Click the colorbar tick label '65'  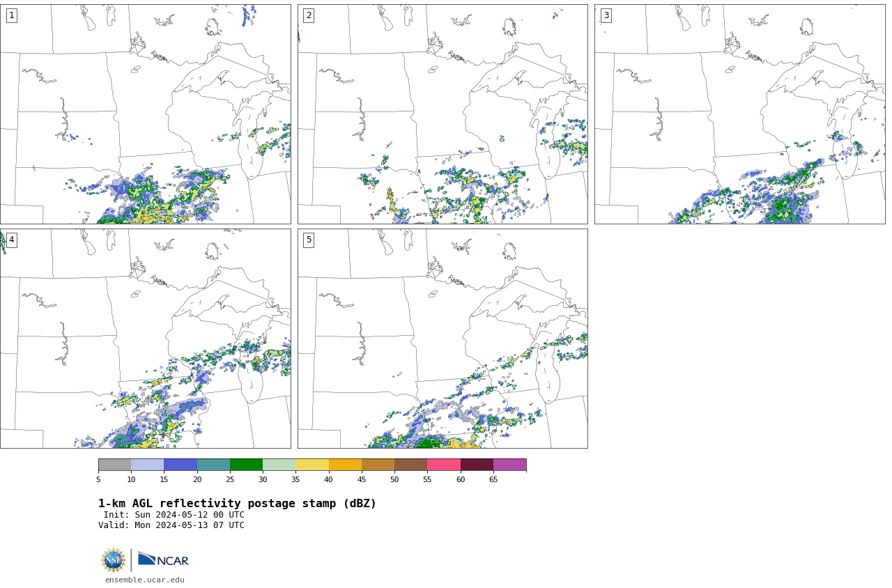493,479
